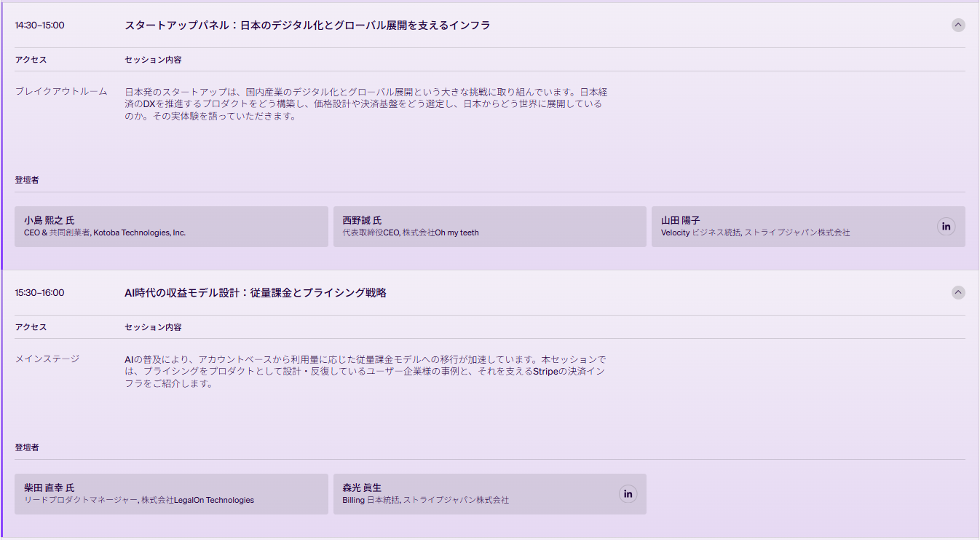Viewport: 980px width, 540px height.
Task: Click the 15:30–16:00 time label
Action: [39, 292]
